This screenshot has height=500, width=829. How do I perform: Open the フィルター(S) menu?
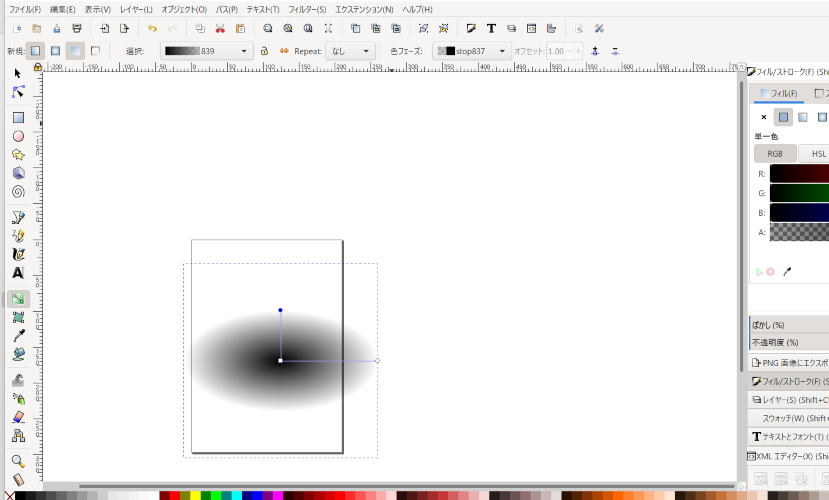coord(307,10)
